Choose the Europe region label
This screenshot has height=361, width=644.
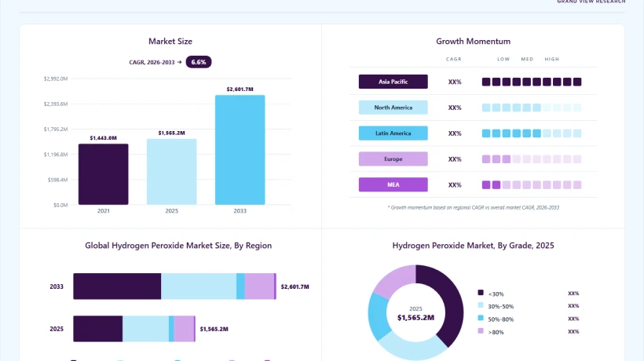393,159
